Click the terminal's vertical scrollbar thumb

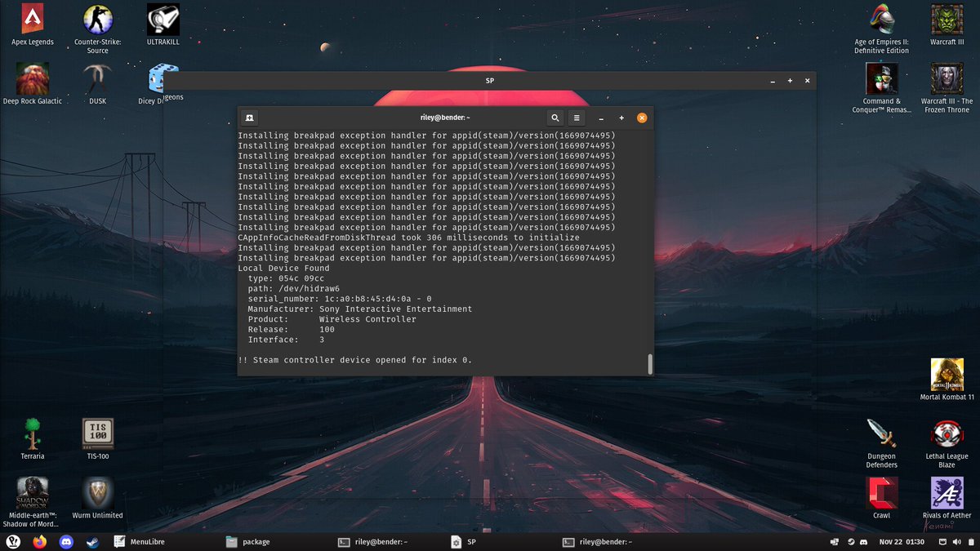pos(650,364)
